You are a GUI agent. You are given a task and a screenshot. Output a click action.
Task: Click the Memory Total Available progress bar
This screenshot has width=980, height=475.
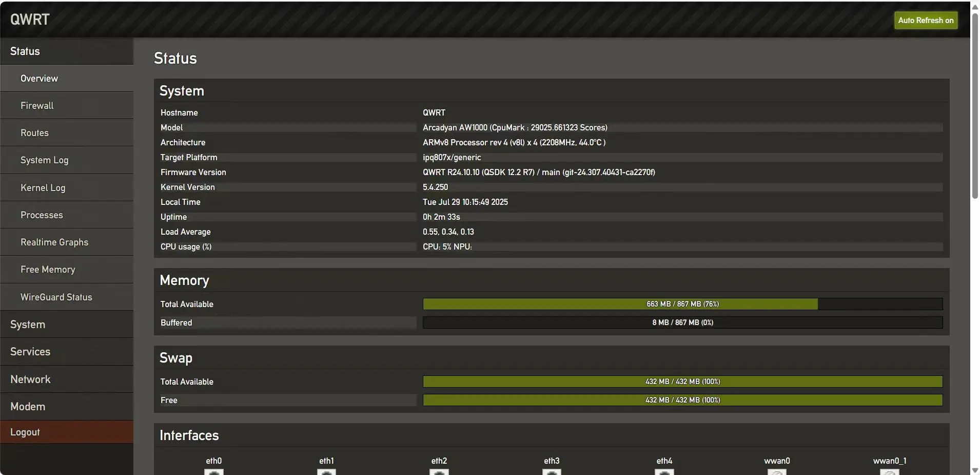click(x=682, y=304)
